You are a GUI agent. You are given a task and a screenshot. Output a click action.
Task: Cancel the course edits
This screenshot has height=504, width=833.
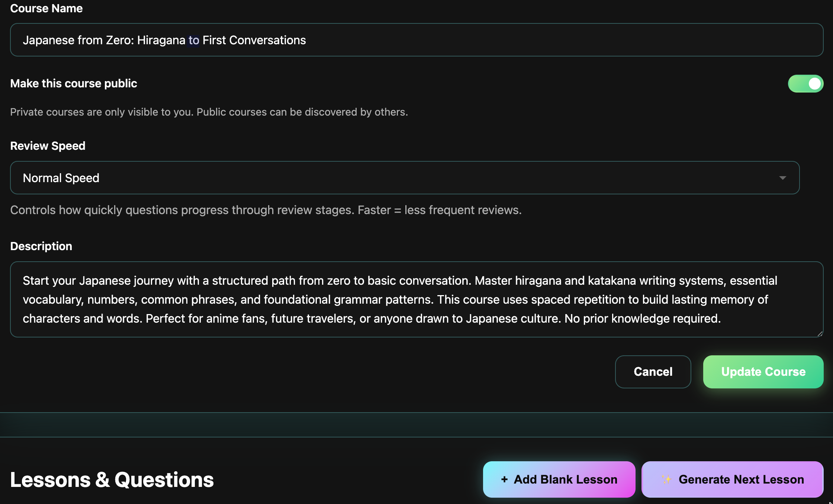pyautogui.click(x=653, y=372)
